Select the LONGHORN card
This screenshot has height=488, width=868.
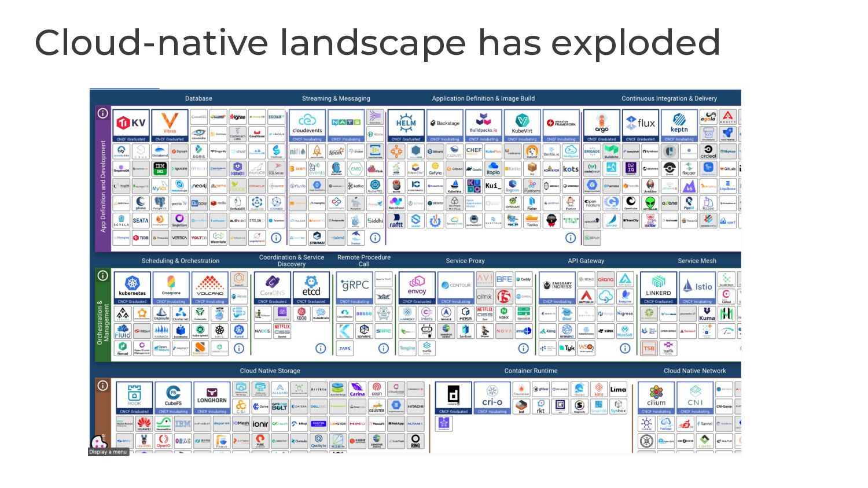pos(212,398)
